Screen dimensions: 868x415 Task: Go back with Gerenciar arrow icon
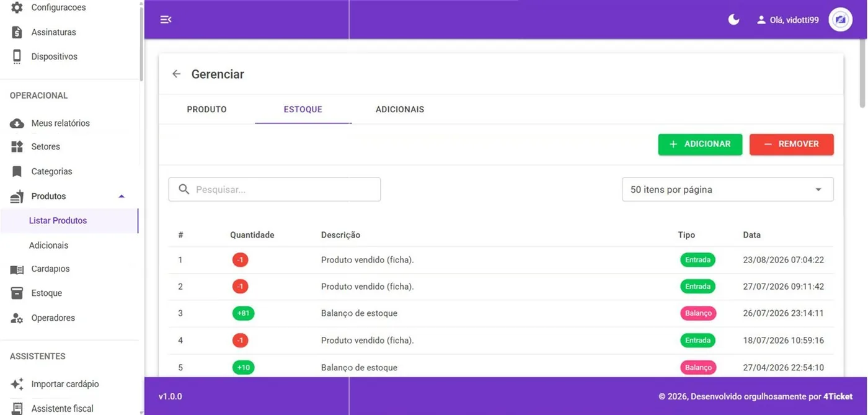[x=177, y=74]
